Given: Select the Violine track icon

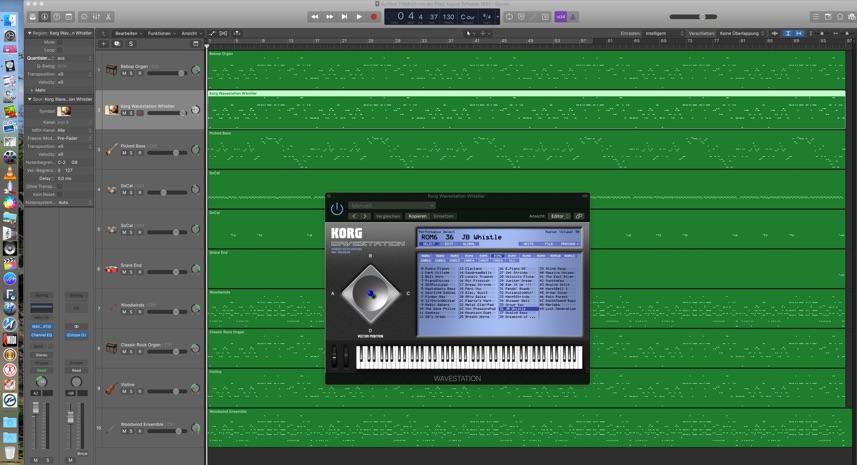Looking at the screenshot, I should (x=111, y=389).
